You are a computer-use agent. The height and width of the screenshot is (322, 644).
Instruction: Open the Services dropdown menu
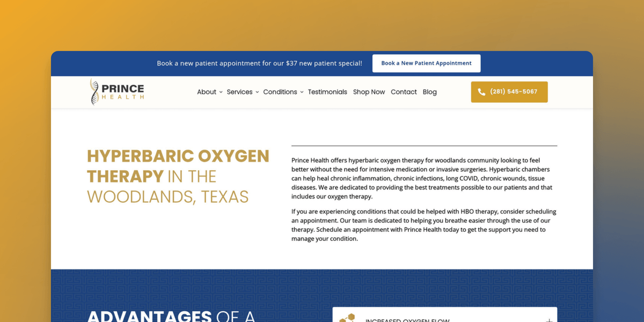coord(257,92)
